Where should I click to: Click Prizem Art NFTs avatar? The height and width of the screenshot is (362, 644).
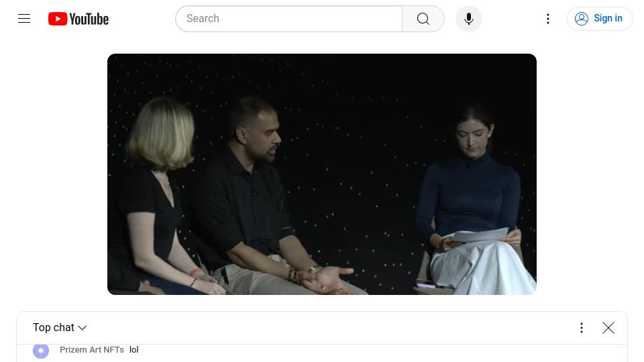coord(41,351)
